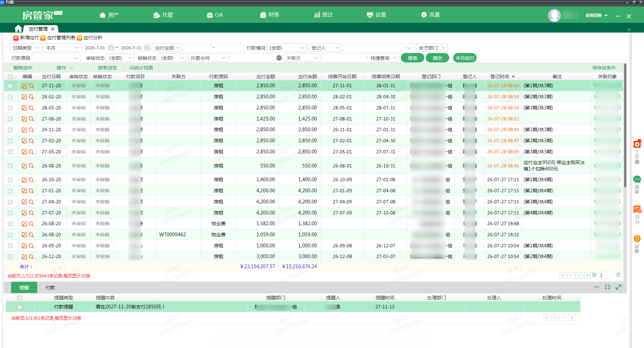The height and width of the screenshot is (348, 644).
Task: Toggle the select-all checkbox in table header
Action: [x=10, y=77]
